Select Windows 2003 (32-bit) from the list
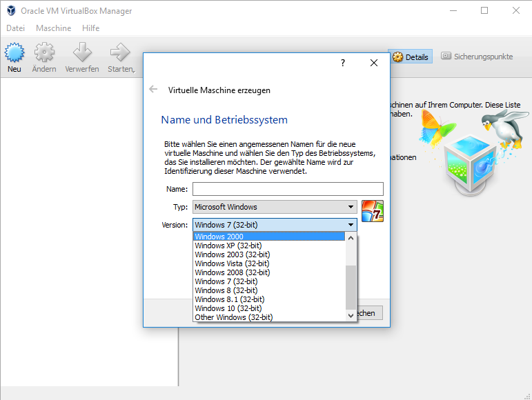Viewport: 532px width, 400px height. coord(269,254)
